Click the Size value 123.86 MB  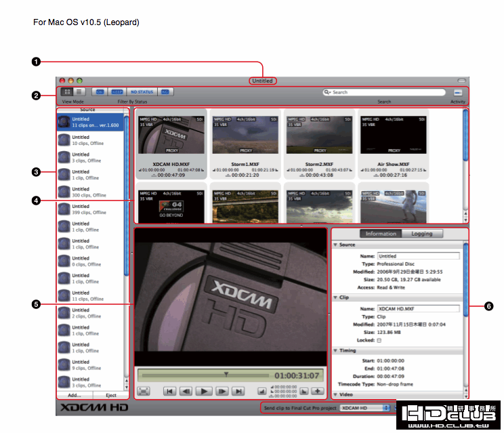389,333
